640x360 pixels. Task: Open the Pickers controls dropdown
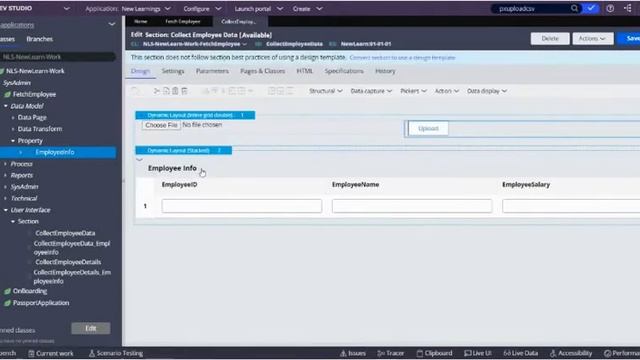coord(413,91)
